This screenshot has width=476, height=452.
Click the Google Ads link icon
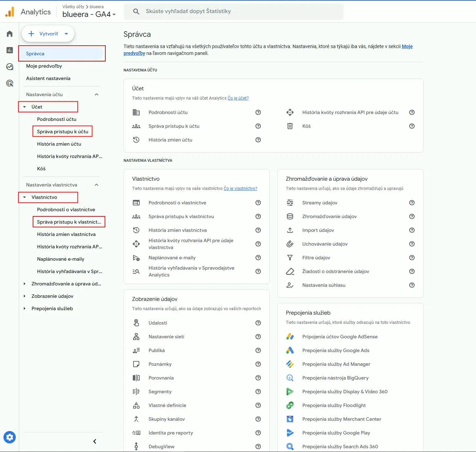click(x=290, y=350)
